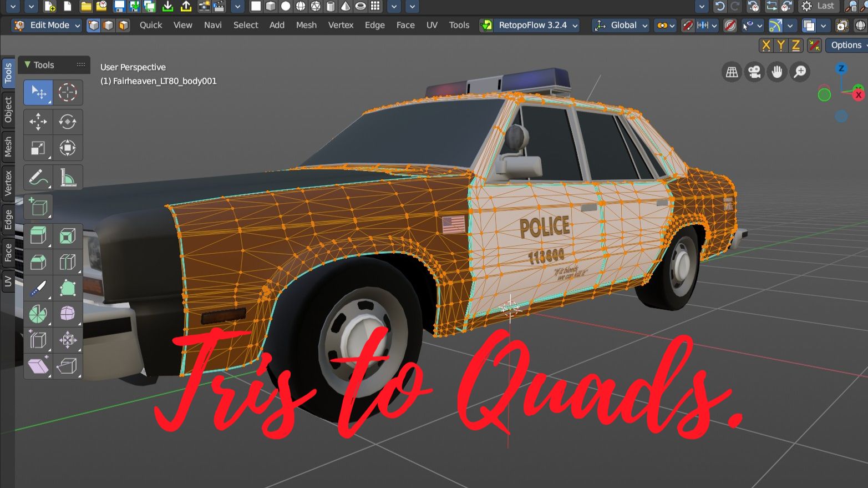Toggle proportional editing
Image resolution: width=868 pixels, height=488 pixels.
pyautogui.click(x=730, y=26)
